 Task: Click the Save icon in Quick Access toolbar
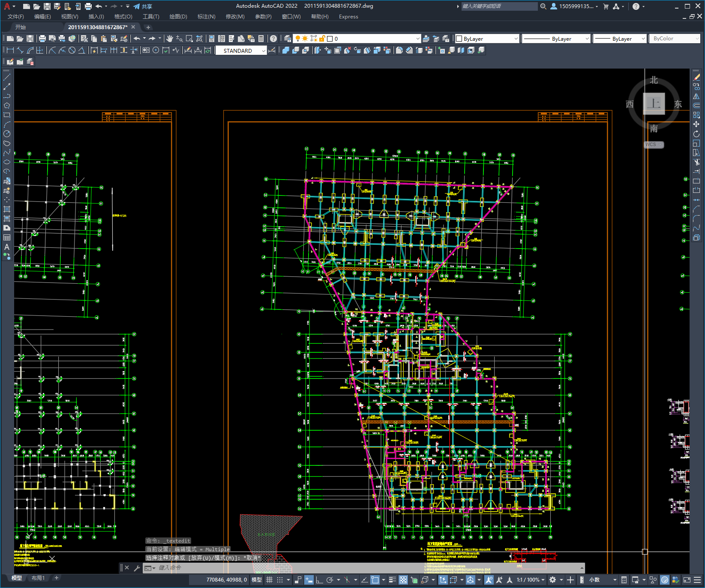[x=47, y=6]
